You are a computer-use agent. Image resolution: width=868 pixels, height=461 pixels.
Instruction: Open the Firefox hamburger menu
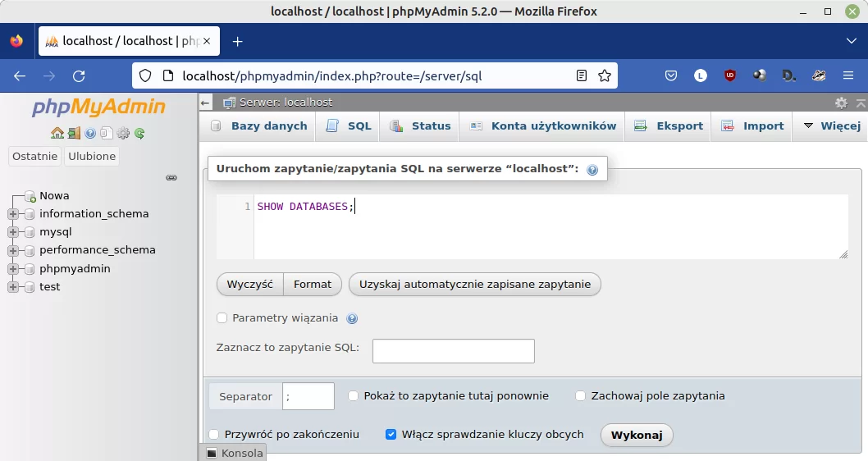coord(848,75)
